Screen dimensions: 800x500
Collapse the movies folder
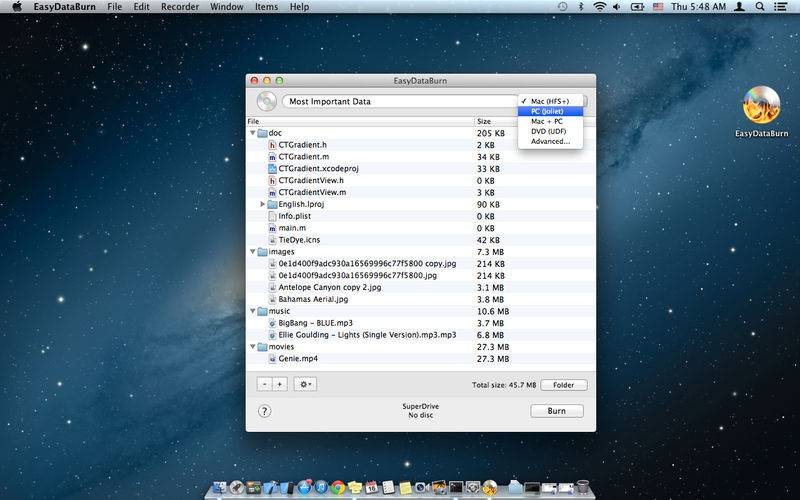click(253, 346)
